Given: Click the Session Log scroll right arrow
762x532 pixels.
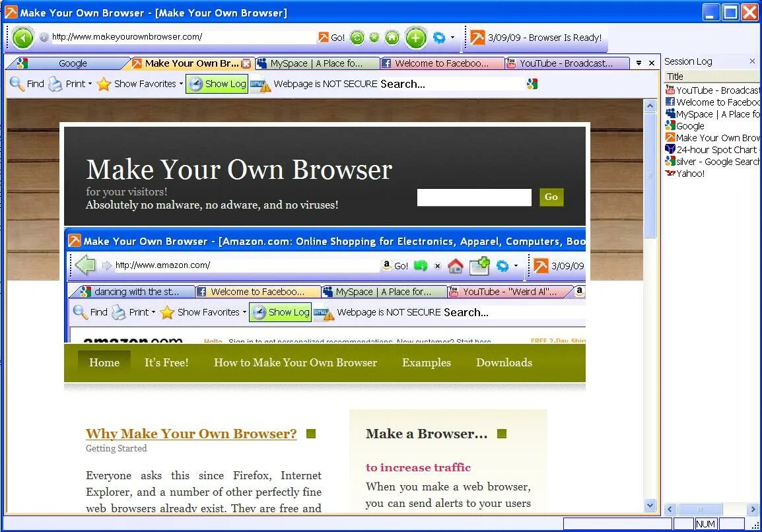Looking at the screenshot, I should [x=753, y=509].
